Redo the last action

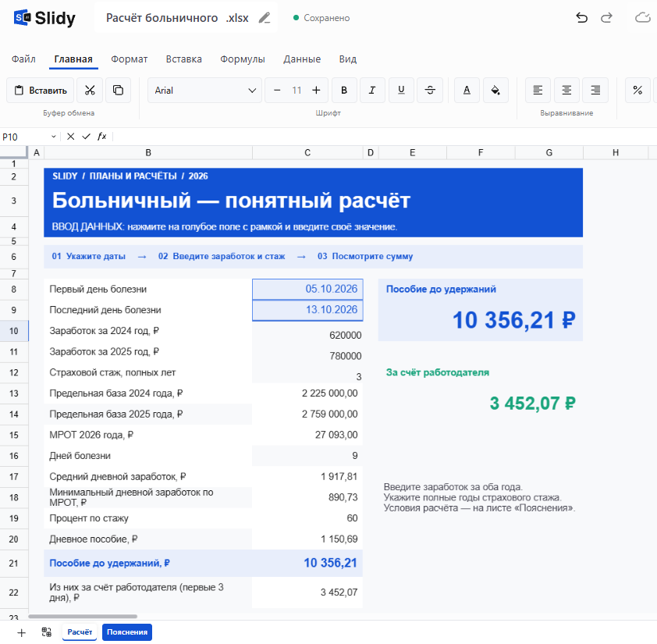point(606,18)
